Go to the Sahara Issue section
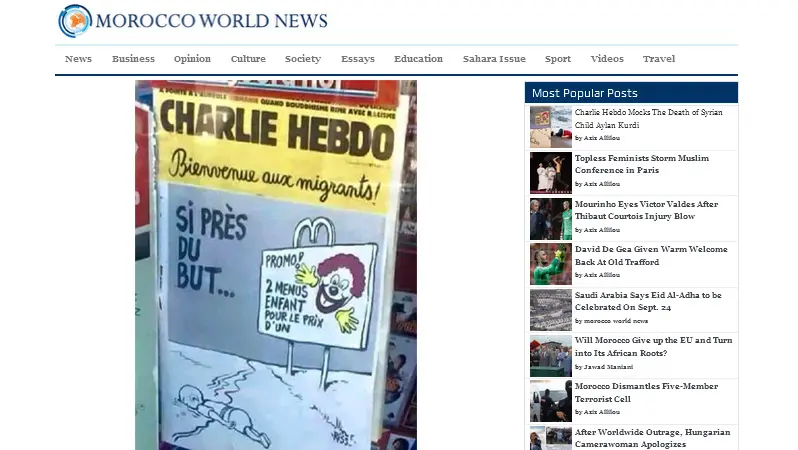Viewport: 798px width, 450px height. pyautogui.click(x=494, y=59)
